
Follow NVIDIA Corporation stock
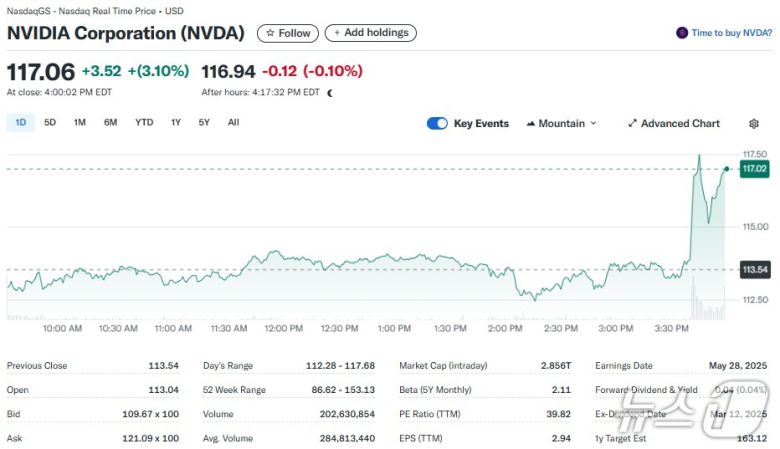(288, 33)
